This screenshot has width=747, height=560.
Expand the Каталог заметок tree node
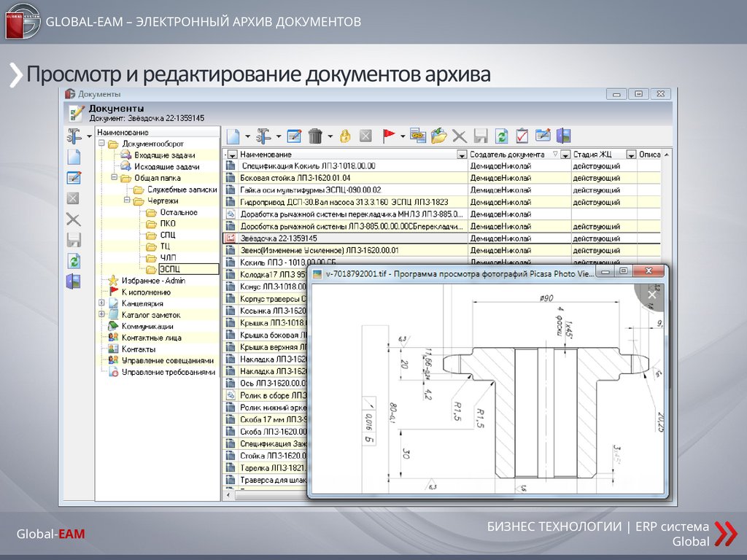101,315
